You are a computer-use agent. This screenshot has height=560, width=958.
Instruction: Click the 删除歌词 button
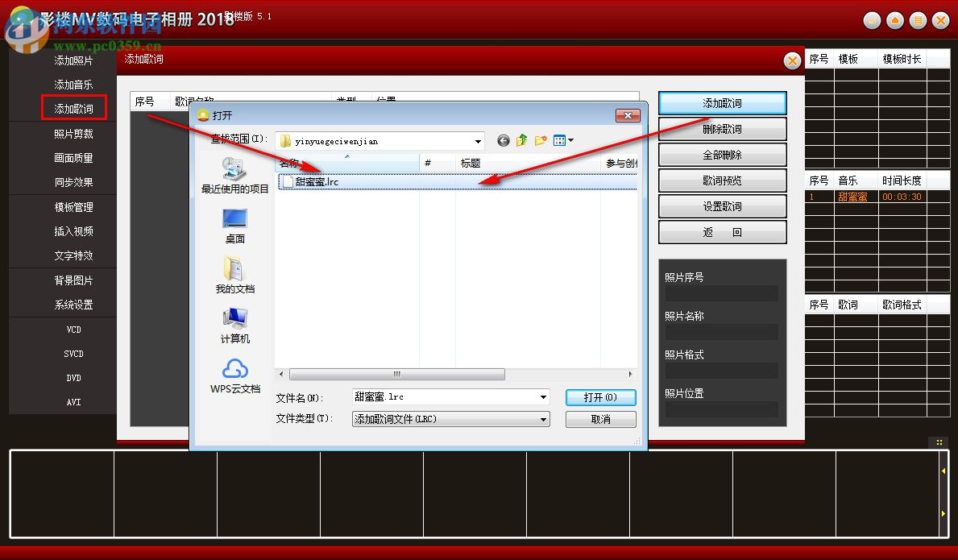point(722,129)
